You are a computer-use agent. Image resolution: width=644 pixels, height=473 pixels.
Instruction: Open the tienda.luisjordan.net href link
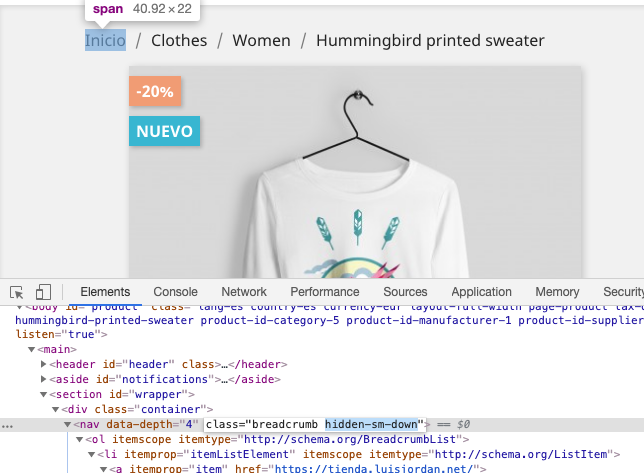point(374,468)
